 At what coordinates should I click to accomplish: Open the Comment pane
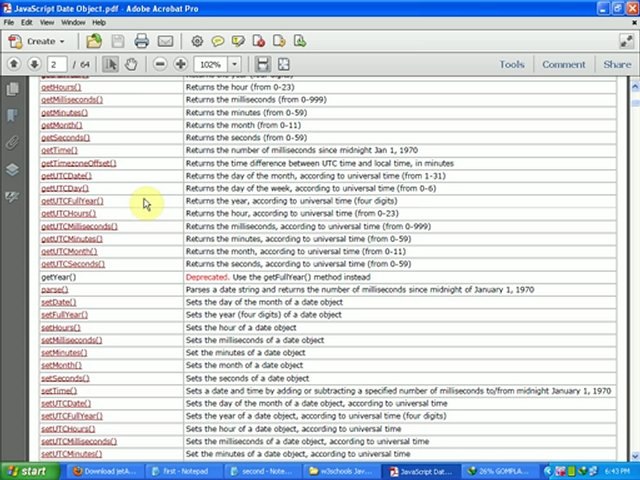(x=564, y=64)
